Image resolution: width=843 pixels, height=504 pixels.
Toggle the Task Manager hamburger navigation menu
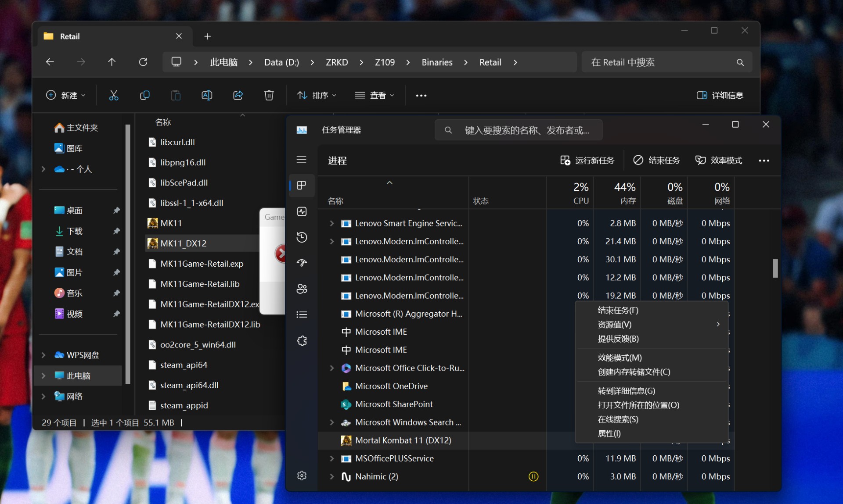[302, 160]
